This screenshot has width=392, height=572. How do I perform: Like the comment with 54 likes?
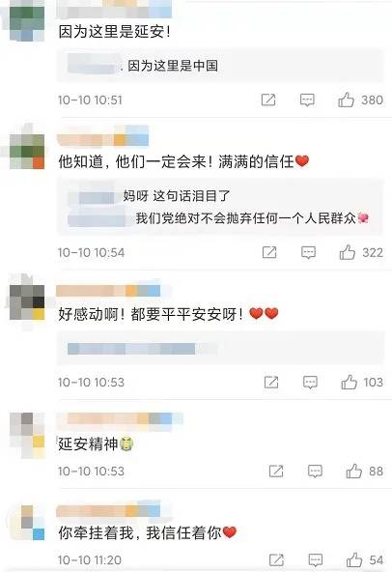click(x=354, y=559)
